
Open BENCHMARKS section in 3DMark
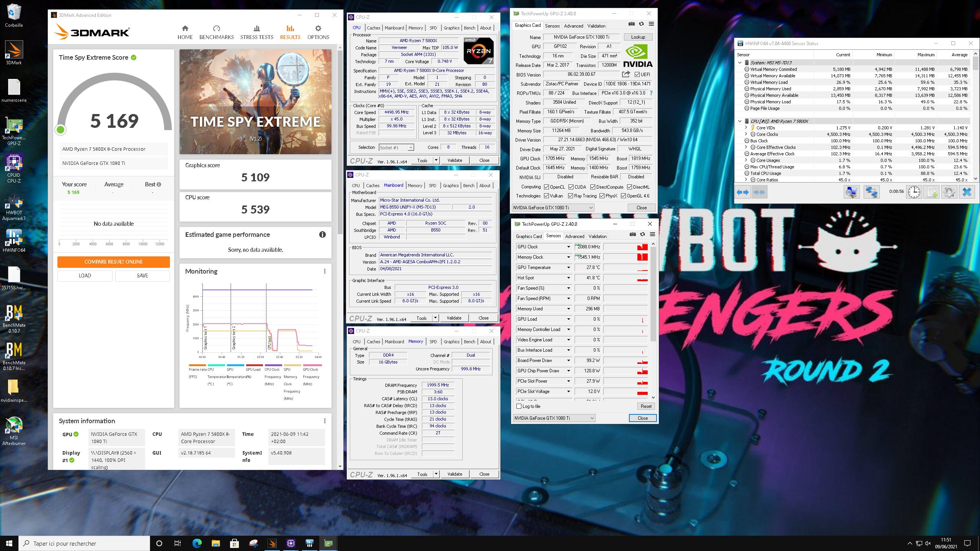click(216, 33)
